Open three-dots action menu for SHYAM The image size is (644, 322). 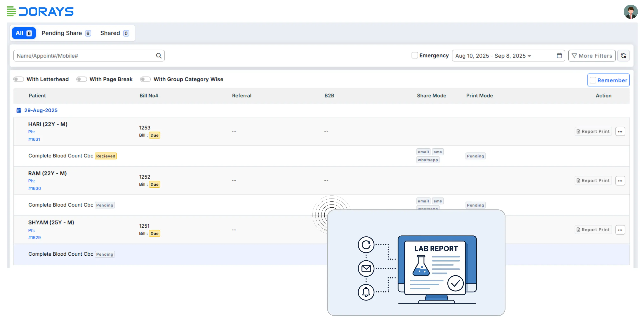tap(620, 230)
